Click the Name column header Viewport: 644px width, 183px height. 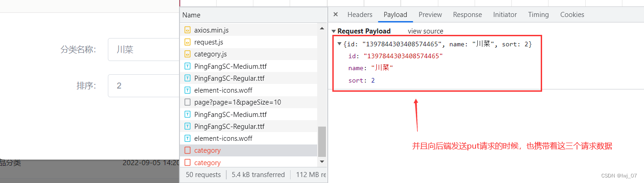(191, 15)
